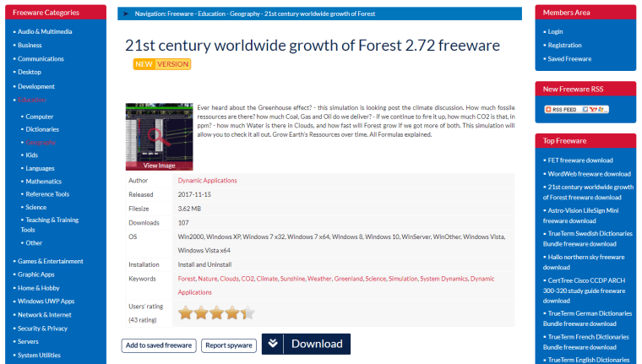
Task: Open Saved Freeware link
Action: click(569, 58)
